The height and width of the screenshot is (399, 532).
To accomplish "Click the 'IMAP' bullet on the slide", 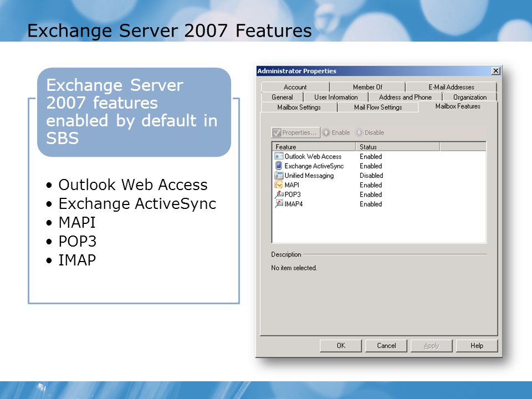I will click(x=77, y=260).
